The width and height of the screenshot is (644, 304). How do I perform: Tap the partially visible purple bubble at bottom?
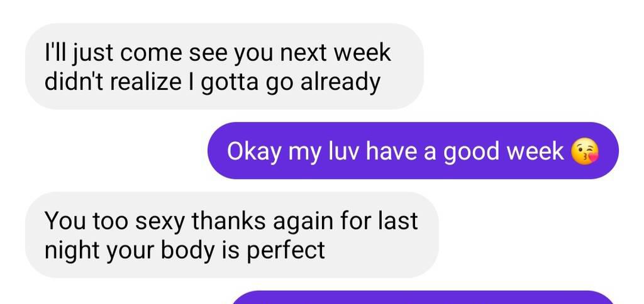point(423,298)
